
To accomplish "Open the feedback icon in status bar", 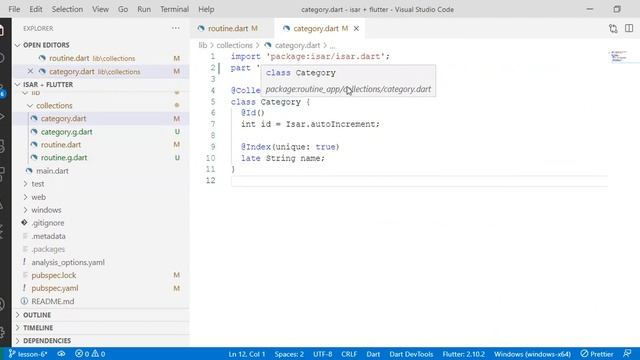I will pos(627,353).
